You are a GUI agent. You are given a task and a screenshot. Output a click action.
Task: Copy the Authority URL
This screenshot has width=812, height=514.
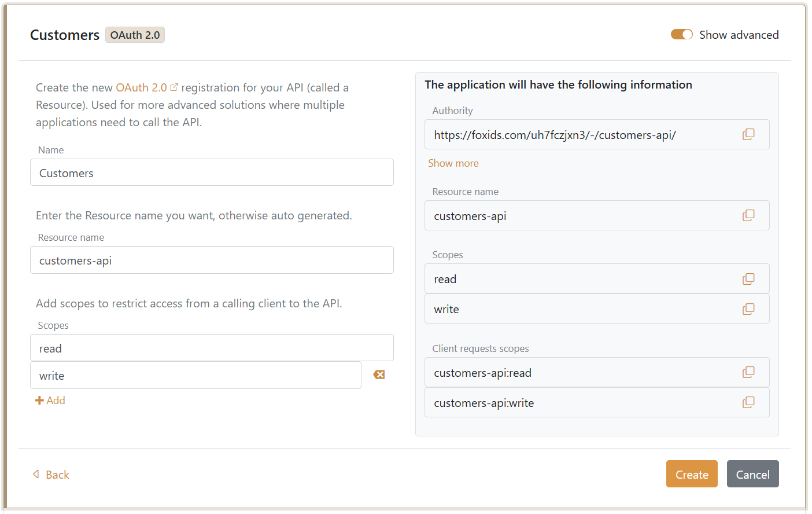coord(748,134)
